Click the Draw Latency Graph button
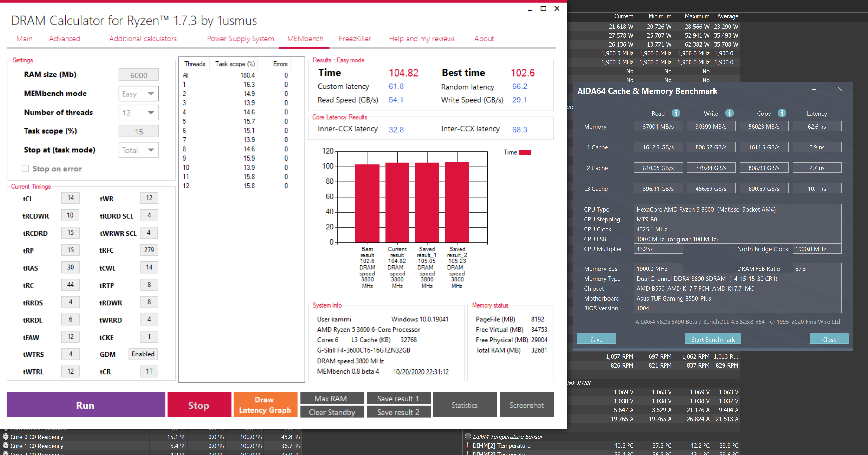Image resolution: width=868 pixels, height=455 pixels. (x=265, y=404)
